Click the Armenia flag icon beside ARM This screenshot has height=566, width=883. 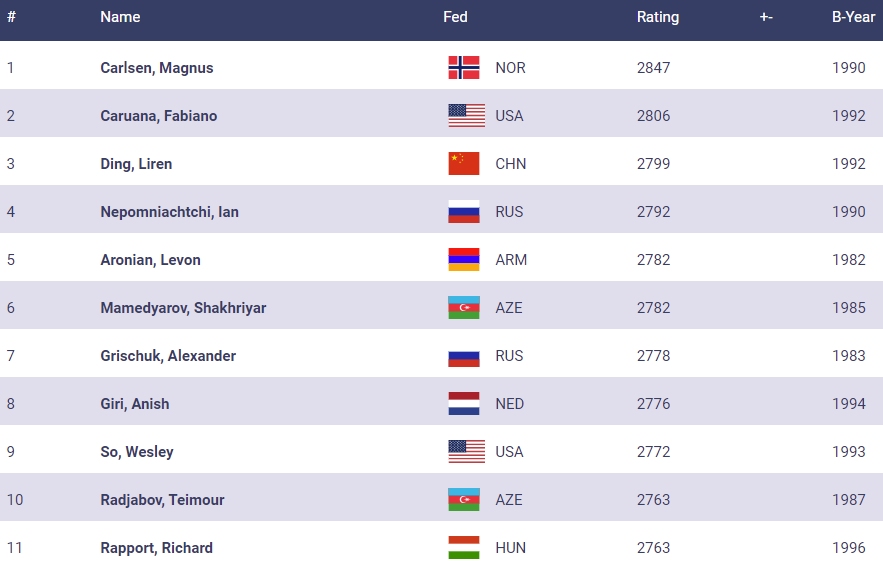[464, 260]
